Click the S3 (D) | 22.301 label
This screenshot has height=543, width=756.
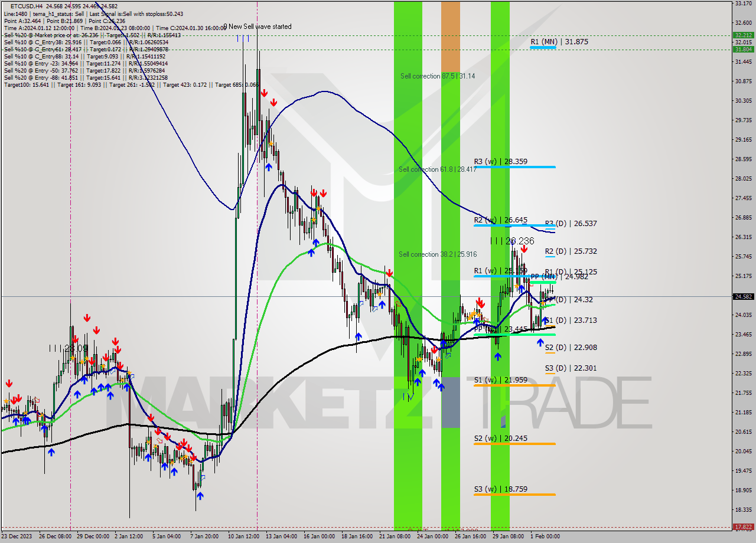click(571, 368)
